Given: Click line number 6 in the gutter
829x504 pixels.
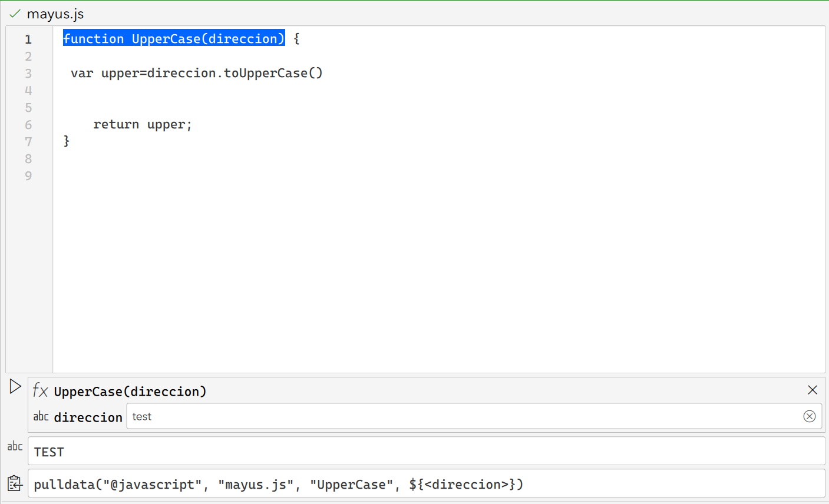Looking at the screenshot, I should [x=28, y=125].
